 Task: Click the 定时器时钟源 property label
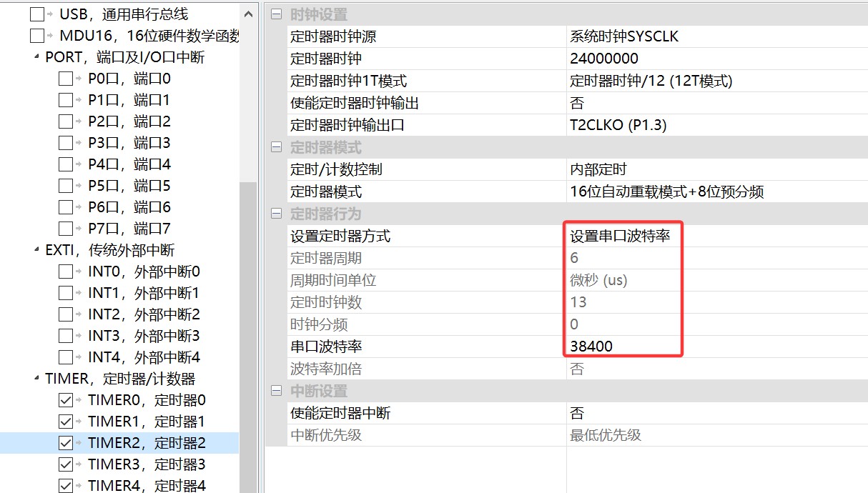[x=333, y=36]
